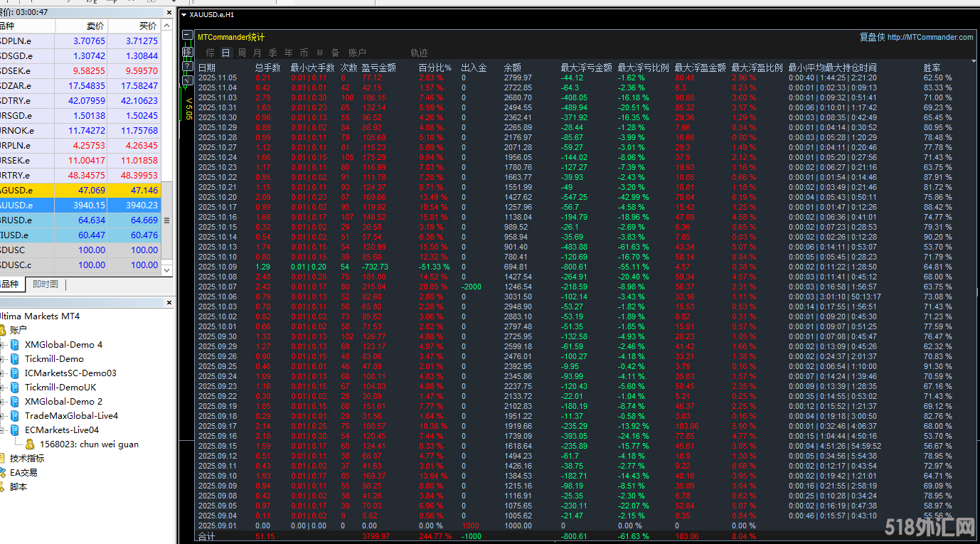
Task: Click the 轨迹 track button
Action: pos(419,53)
